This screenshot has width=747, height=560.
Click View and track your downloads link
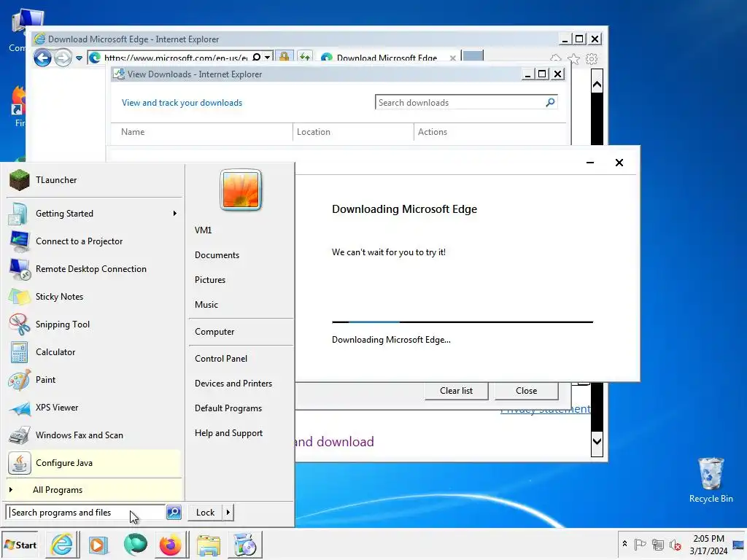182,103
